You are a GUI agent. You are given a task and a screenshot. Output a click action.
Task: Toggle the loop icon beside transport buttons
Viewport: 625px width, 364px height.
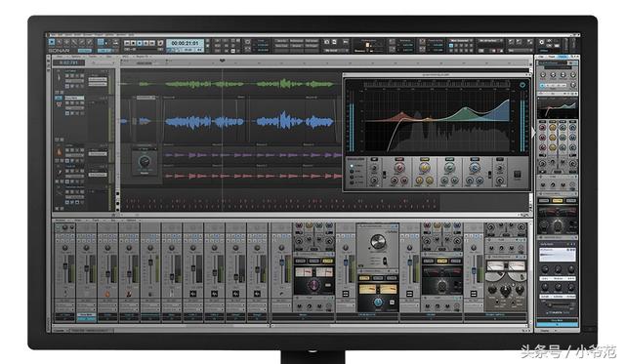[x=160, y=43]
